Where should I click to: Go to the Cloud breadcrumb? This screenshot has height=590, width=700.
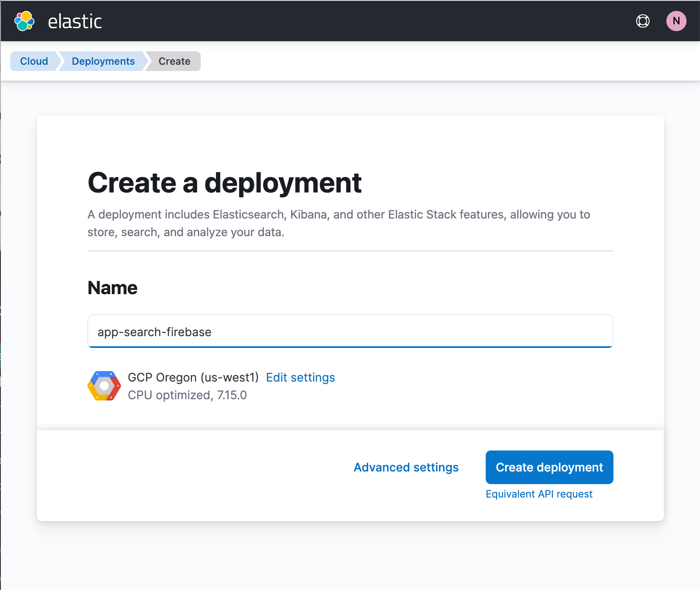click(x=34, y=61)
